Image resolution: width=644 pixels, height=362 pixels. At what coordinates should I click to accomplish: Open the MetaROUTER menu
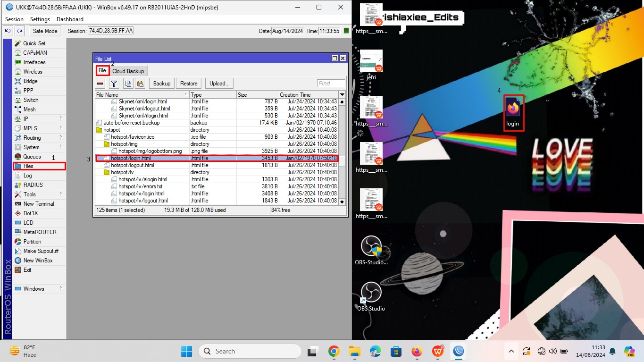tap(40, 232)
